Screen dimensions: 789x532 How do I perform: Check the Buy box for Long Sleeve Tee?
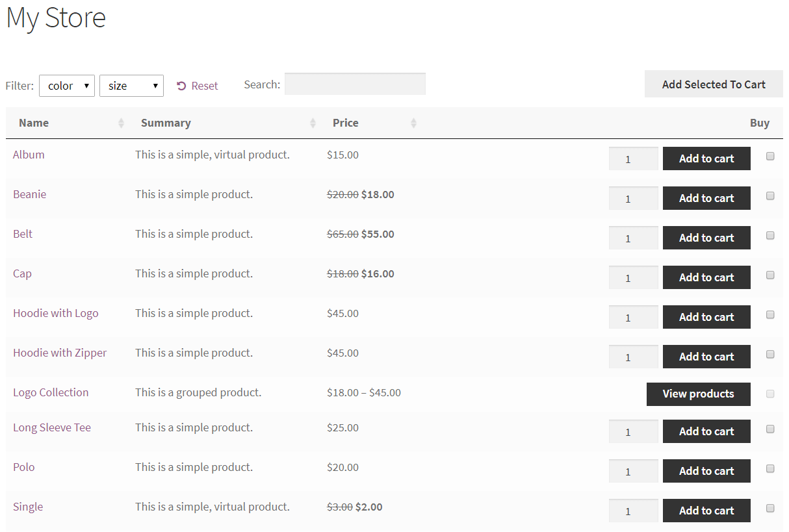(770, 429)
